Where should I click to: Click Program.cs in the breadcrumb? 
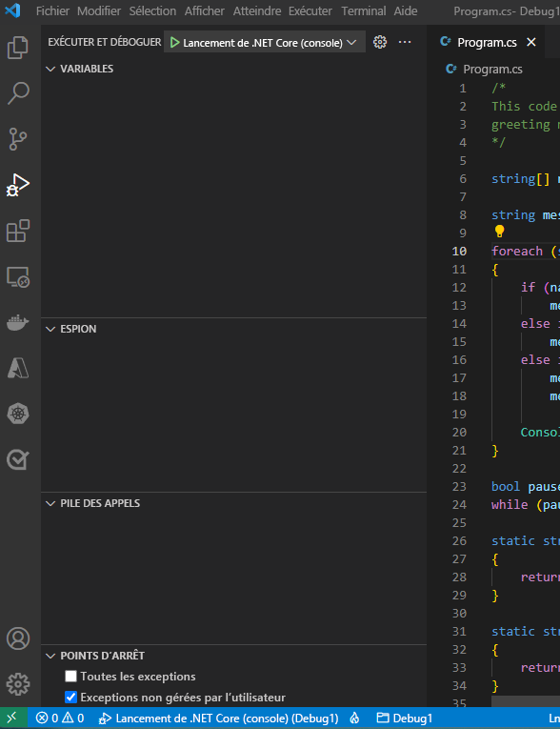point(492,69)
